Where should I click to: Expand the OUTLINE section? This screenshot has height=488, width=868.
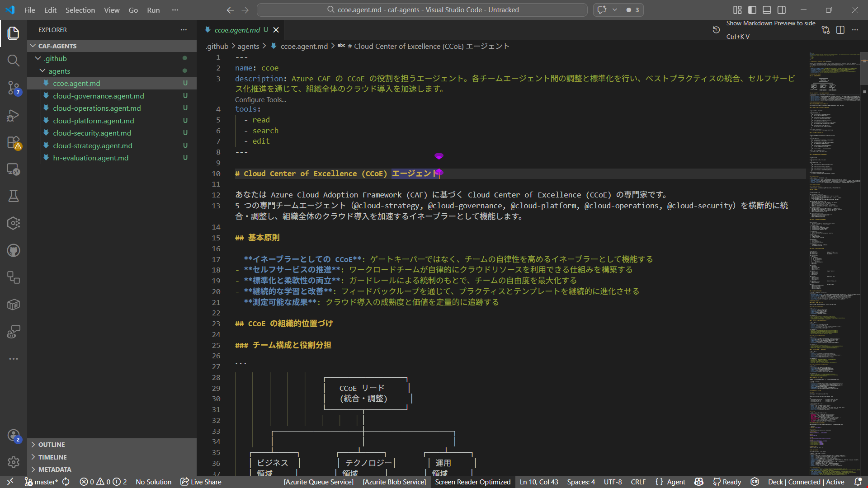tap(51, 444)
